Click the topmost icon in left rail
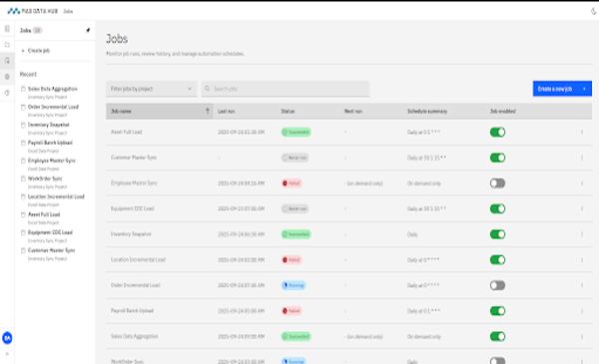 (7, 29)
